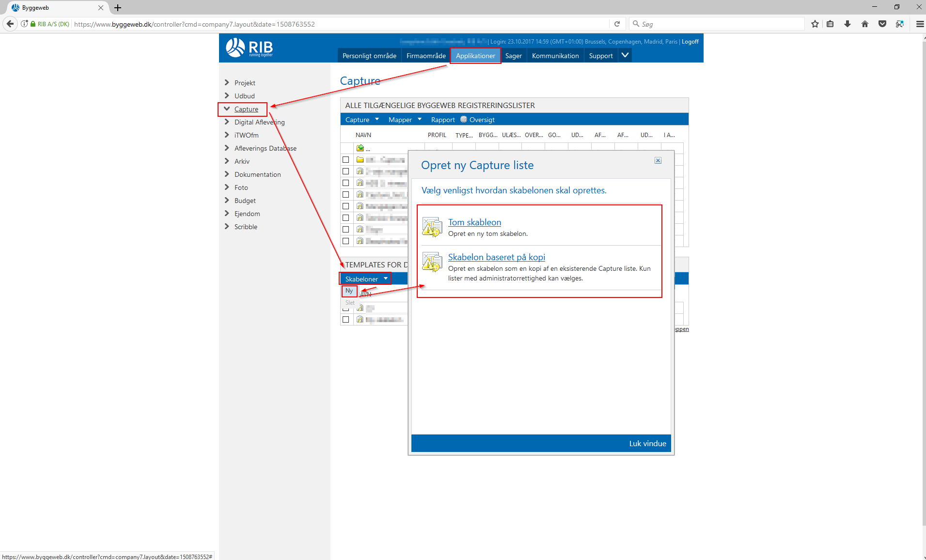
Task: Tick the checkbox beside the folder row
Action: (345, 159)
